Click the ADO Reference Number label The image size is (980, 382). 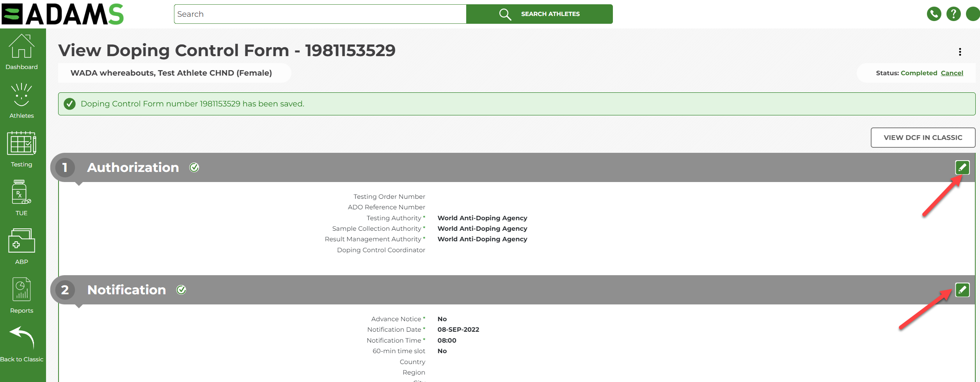click(x=387, y=207)
